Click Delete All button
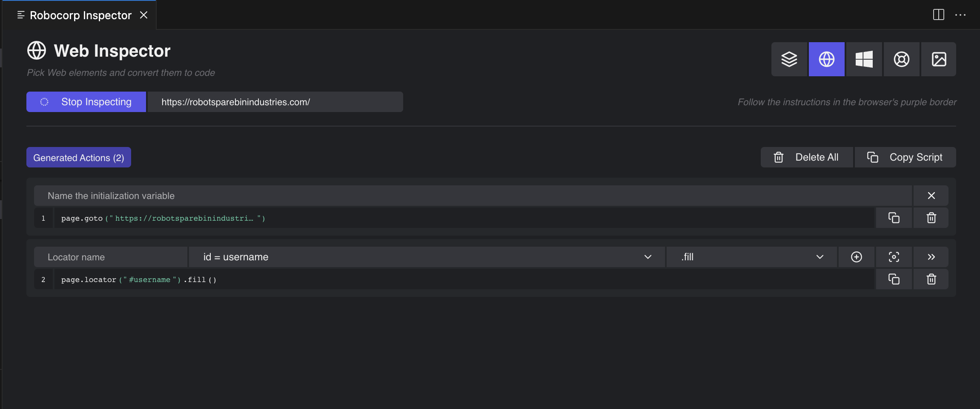980x409 pixels. (x=806, y=157)
